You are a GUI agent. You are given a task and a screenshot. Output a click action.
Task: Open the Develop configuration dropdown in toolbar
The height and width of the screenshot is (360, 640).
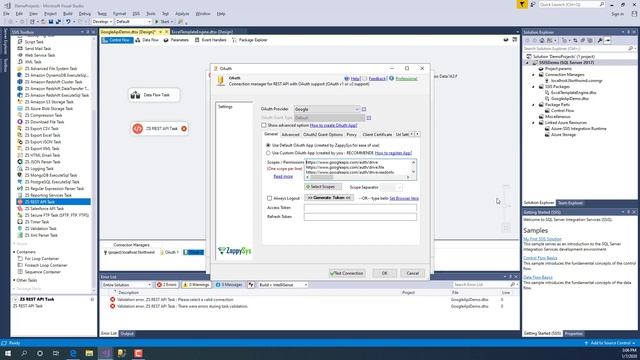[x=102, y=22]
